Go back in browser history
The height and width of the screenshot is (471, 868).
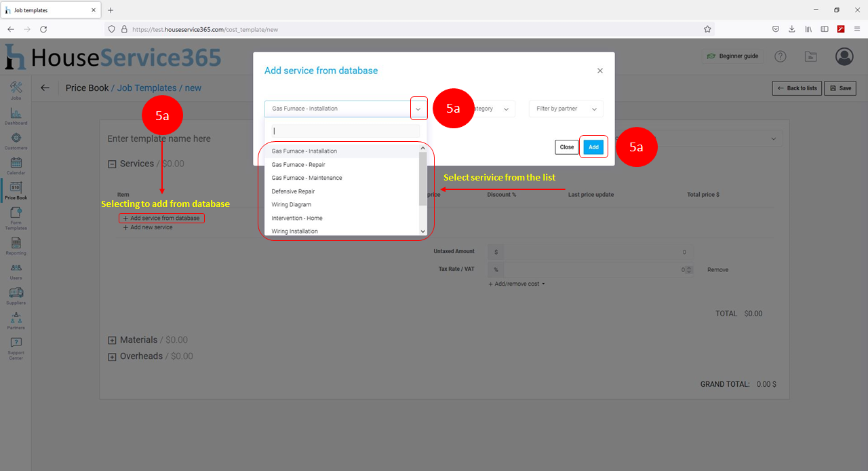tap(11, 29)
